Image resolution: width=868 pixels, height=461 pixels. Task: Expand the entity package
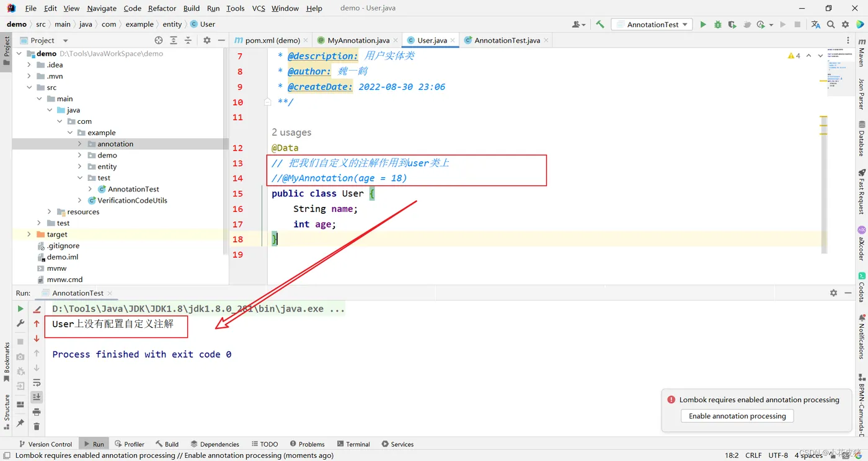[x=80, y=167]
